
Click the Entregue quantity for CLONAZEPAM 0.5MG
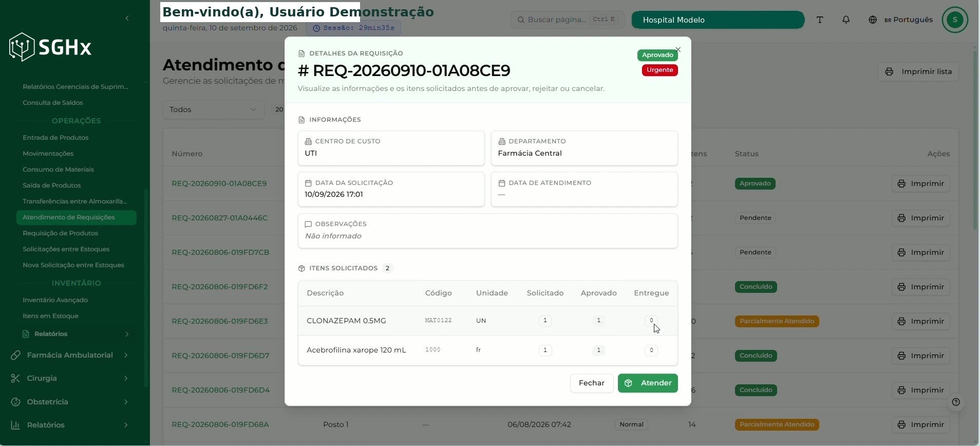[651, 321]
